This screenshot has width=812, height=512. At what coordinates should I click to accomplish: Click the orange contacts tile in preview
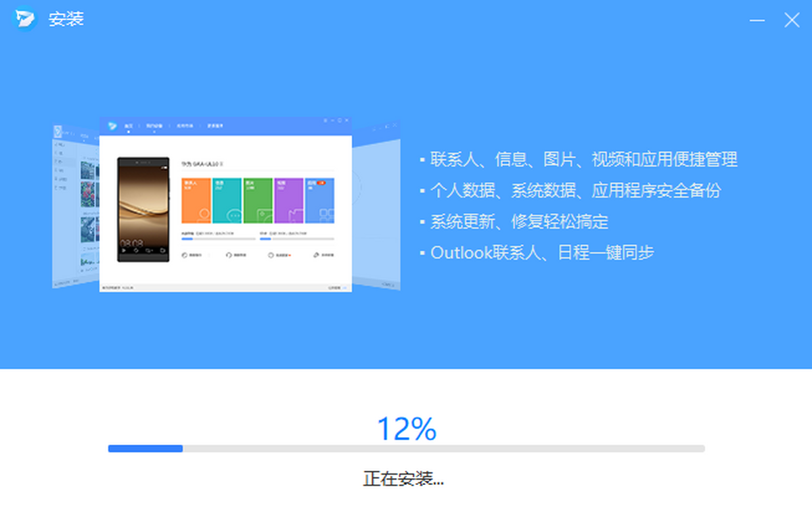pos(196,201)
